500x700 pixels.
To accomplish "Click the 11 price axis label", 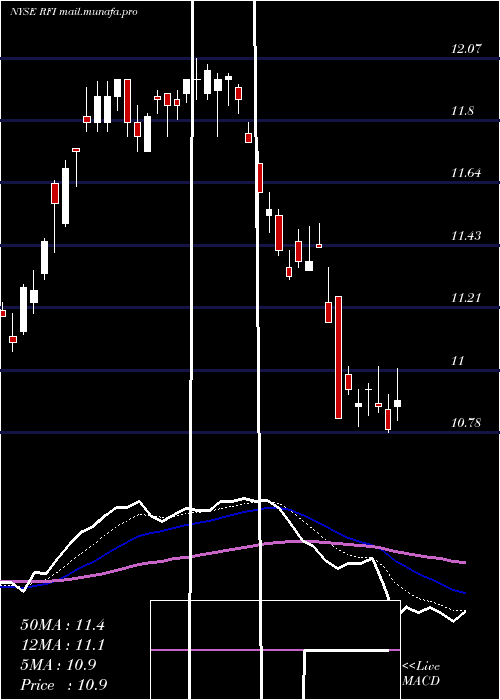I will [x=458, y=361].
